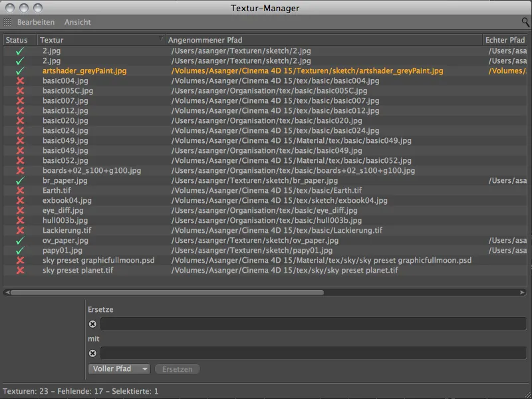532x399 pixels.
Task: Open the Ansicht menu
Action: [78, 23]
